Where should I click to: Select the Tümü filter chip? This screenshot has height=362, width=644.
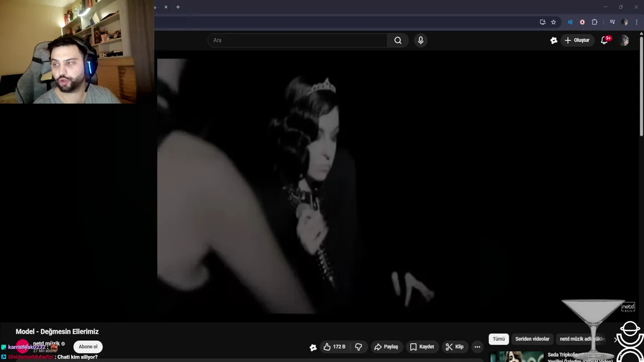pos(499,339)
